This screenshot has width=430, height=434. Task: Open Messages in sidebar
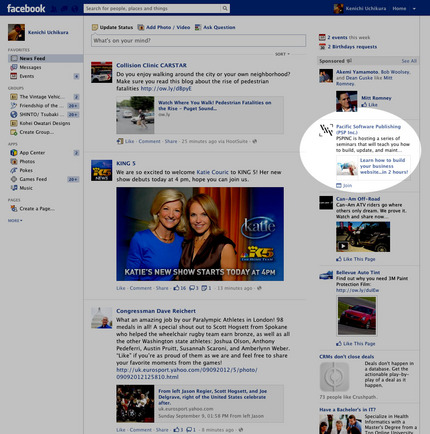30,67
